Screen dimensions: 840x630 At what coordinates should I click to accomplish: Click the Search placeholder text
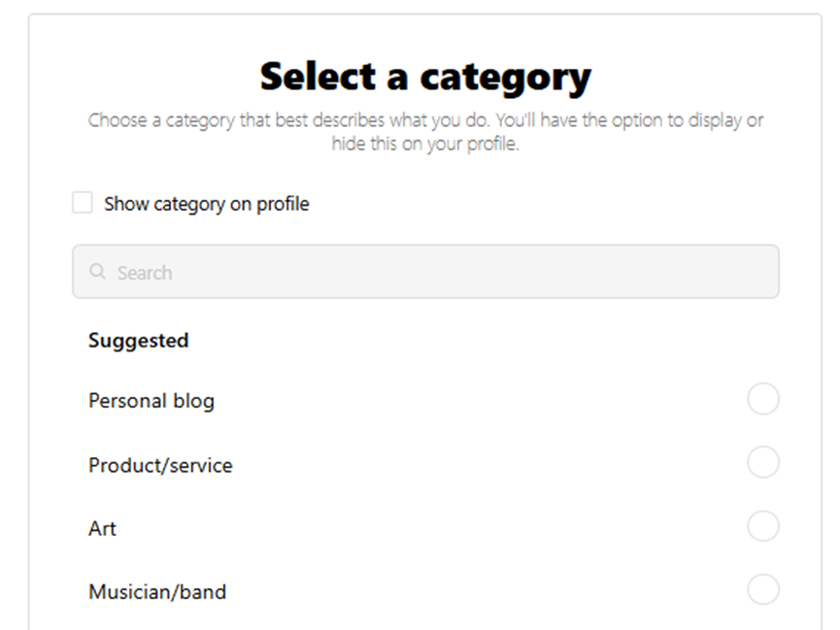point(144,272)
